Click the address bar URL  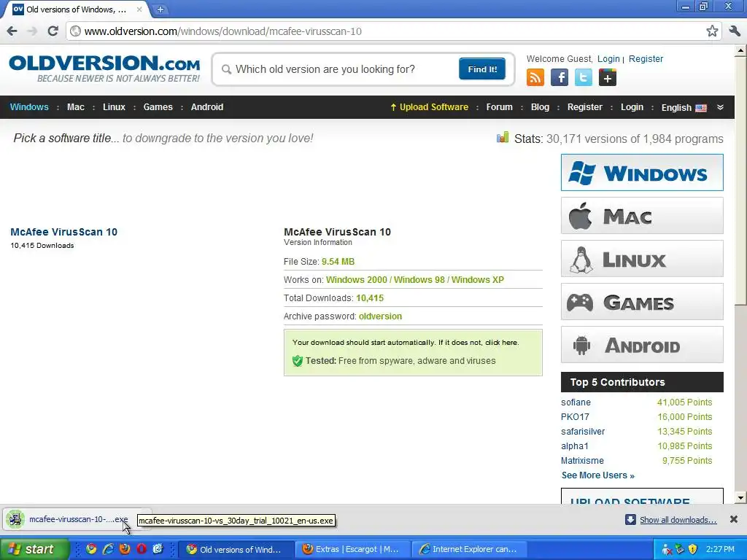223,31
